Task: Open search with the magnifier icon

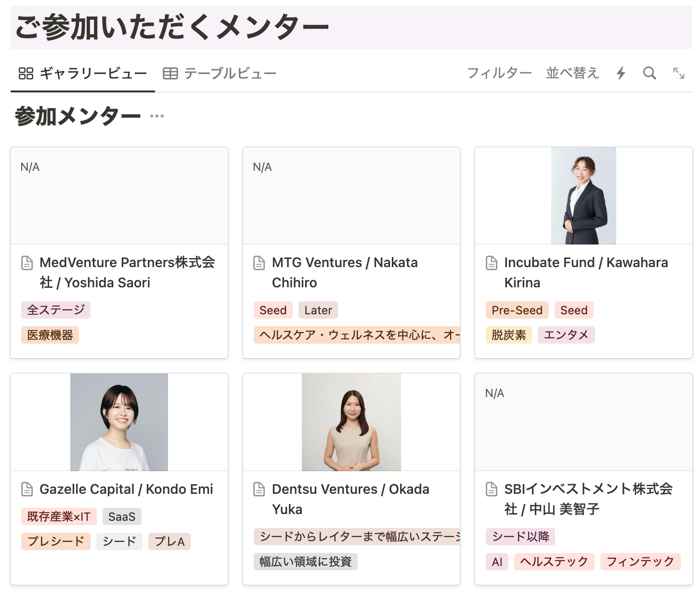Action: (x=649, y=73)
